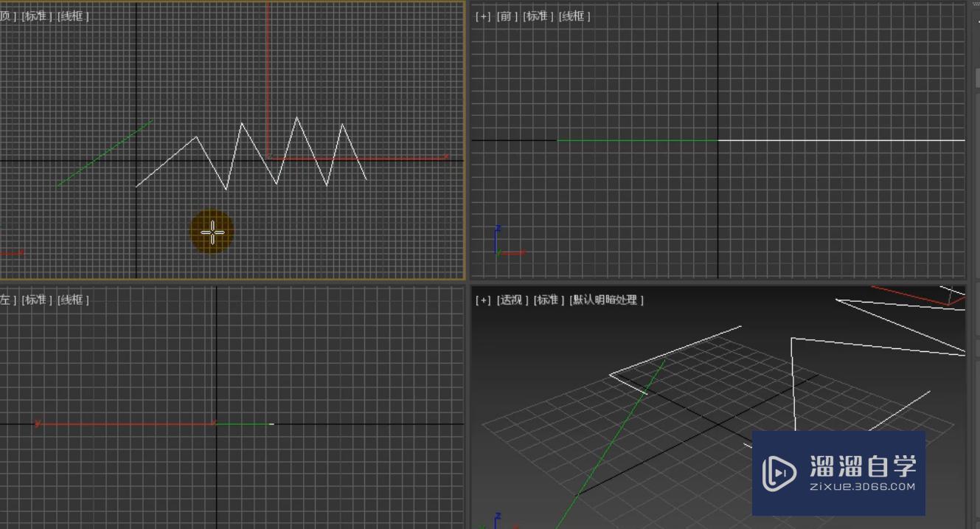
Task: Click the [透视] perspective view label
Action: (512, 300)
